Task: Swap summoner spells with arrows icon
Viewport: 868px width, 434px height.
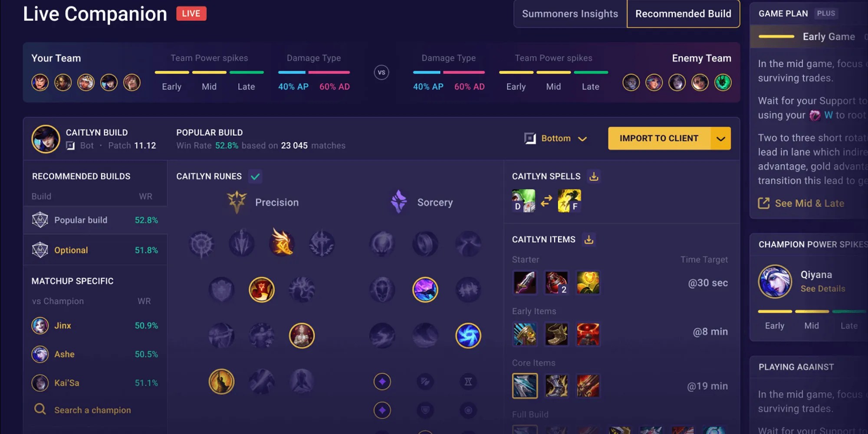Action: 546,201
